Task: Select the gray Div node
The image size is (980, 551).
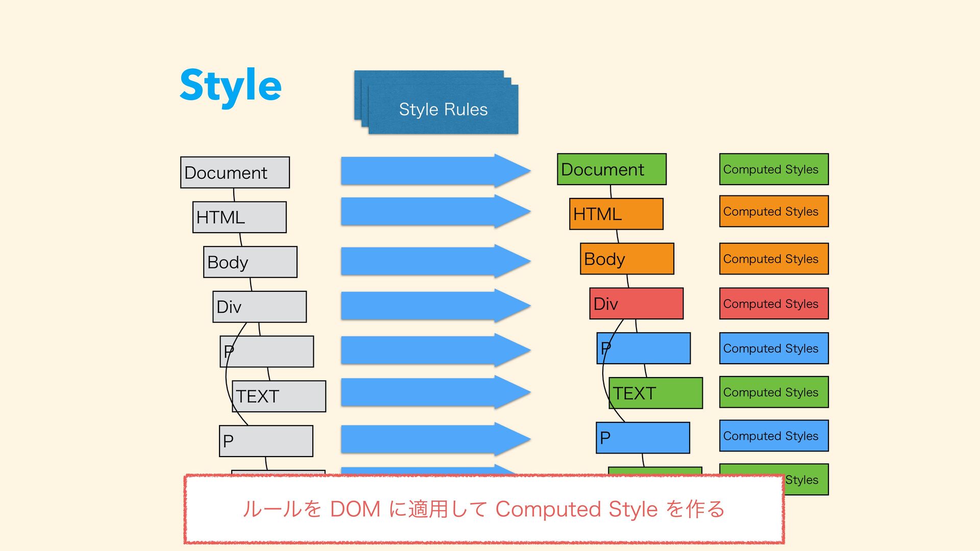Action: click(x=260, y=307)
